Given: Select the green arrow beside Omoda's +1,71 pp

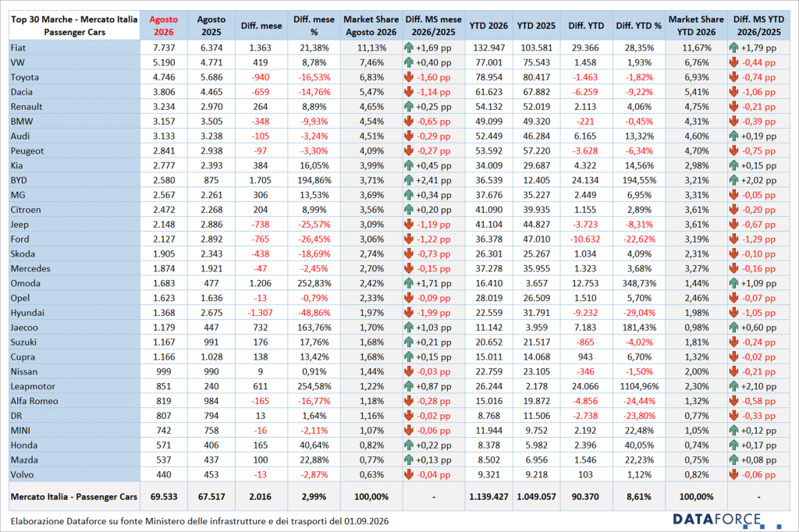Looking at the screenshot, I should pyautogui.click(x=409, y=283).
